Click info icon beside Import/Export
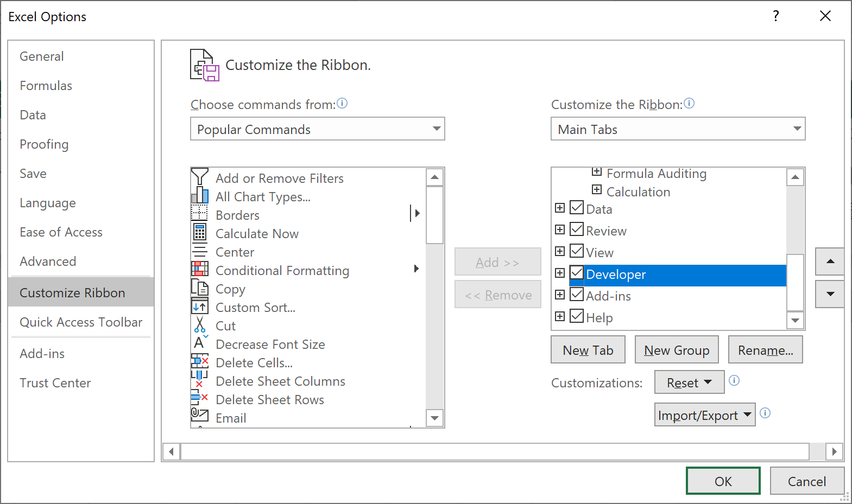Image resolution: width=852 pixels, height=504 pixels. [x=765, y=413]
